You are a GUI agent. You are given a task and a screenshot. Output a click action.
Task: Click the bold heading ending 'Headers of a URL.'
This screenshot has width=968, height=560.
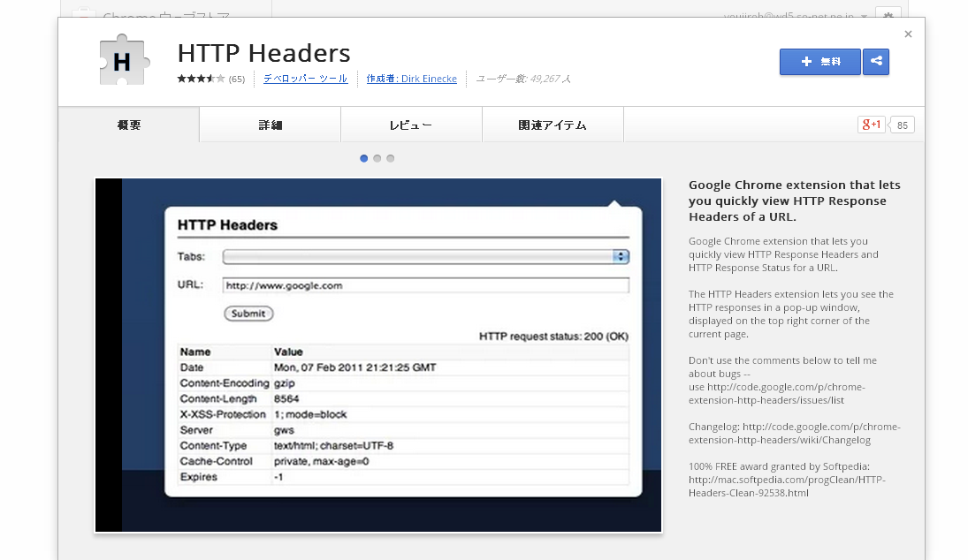(795, 201)
